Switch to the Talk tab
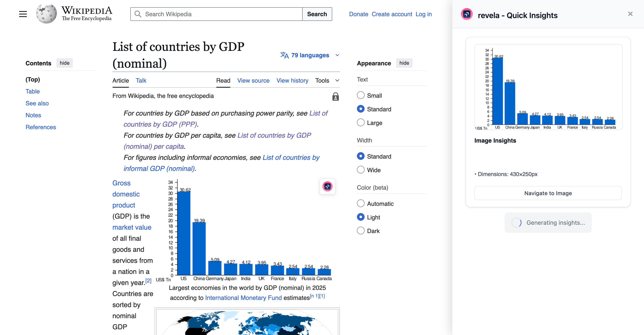This screenshot has height=335, width=644. [141, 80]
